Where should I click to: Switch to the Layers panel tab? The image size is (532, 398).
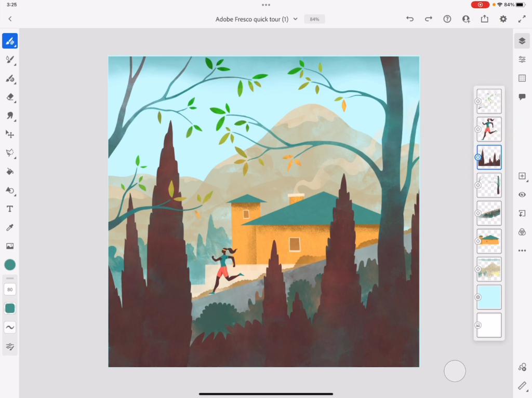(x=522, y=40)
